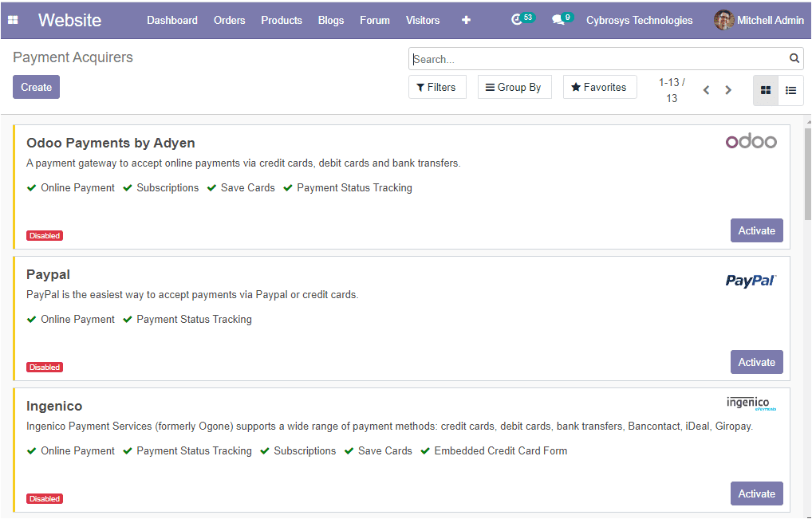Open the Filters dropdown

click(x=437, y=87)
